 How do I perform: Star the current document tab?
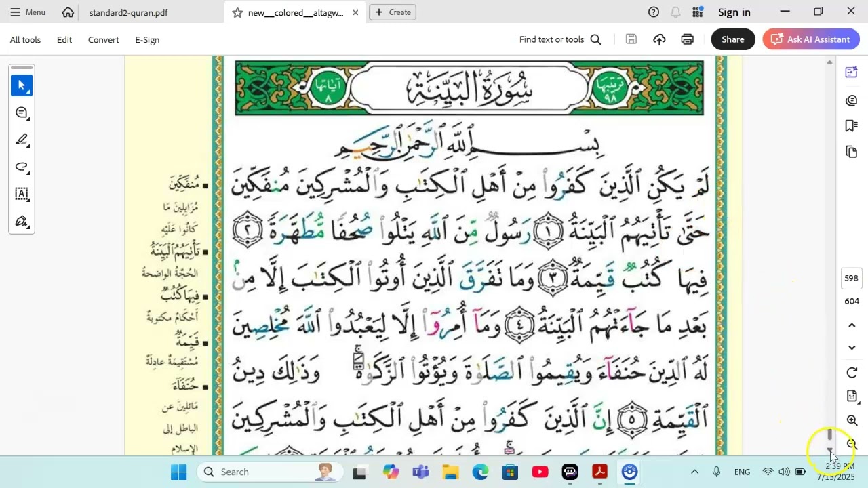[x=237, y=12]
